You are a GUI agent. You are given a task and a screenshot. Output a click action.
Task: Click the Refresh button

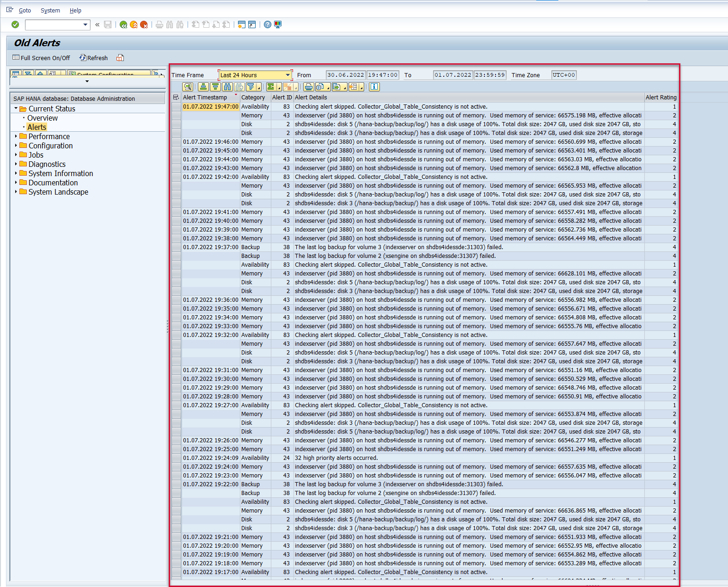[x=93, y=58]
